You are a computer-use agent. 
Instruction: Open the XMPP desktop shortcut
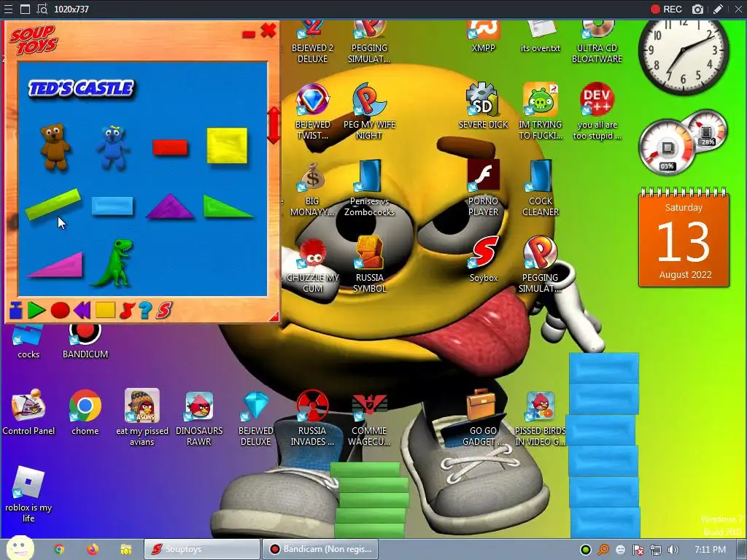(483, 36)
